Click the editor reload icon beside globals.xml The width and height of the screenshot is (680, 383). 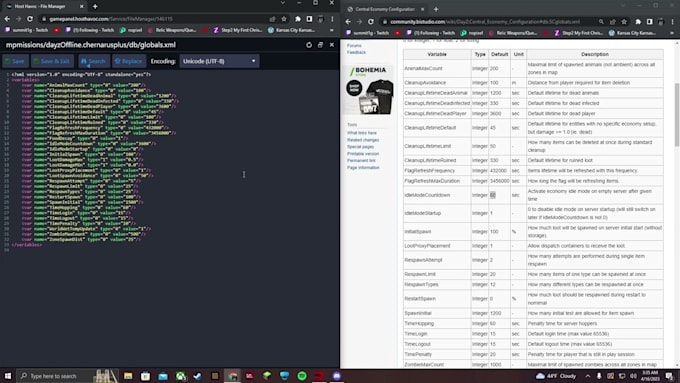pyautogui.click(x=309, y=45)
